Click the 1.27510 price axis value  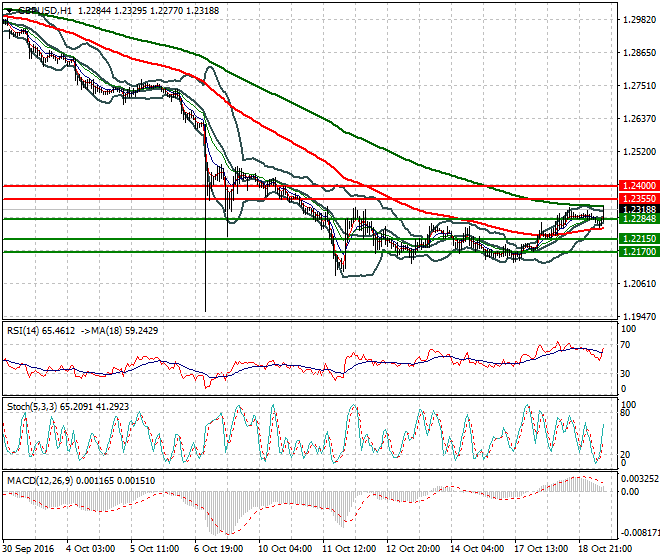click(x=639, y=85)
